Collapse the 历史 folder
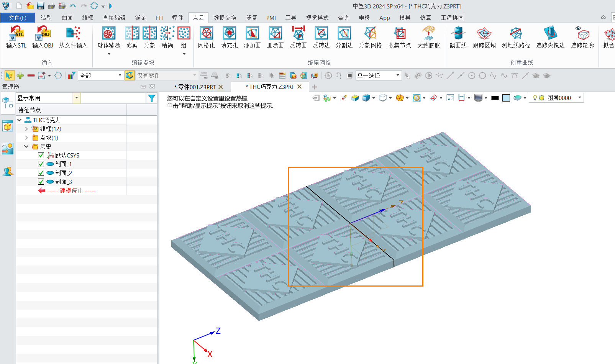The width and height of the screenshot is (615, 364). pos(26,146)
